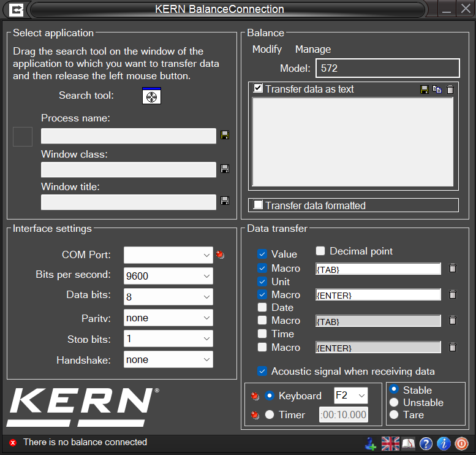
Task: Open the info icon in status bar
Action: tap(444, 444)
